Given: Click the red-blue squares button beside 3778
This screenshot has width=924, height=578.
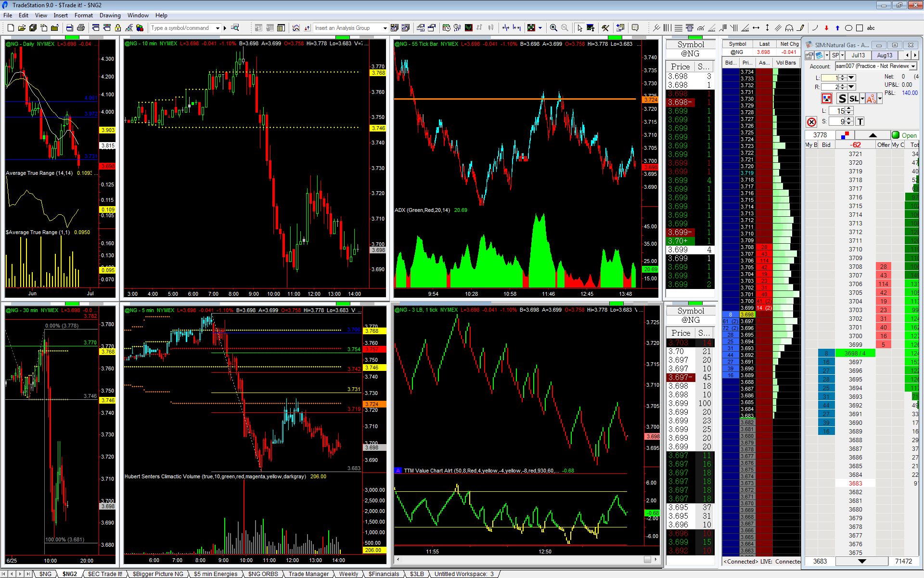Looking at the screenshot, I should coord(845,135).
